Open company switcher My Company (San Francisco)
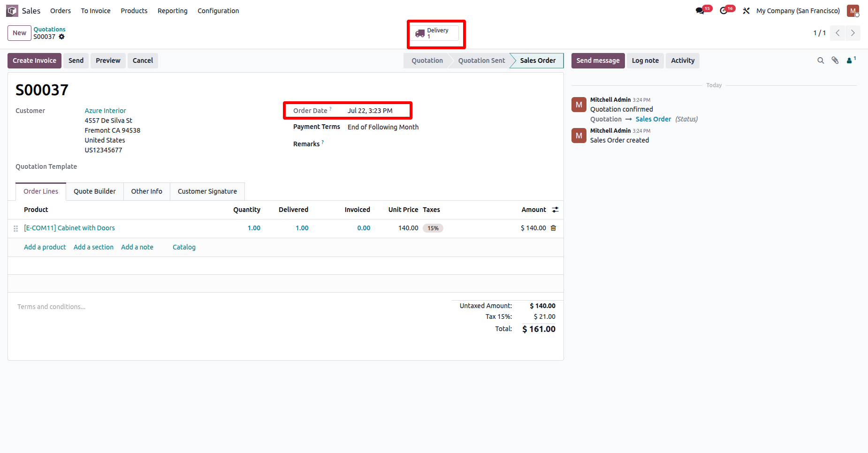 click(x=798, y=10)
